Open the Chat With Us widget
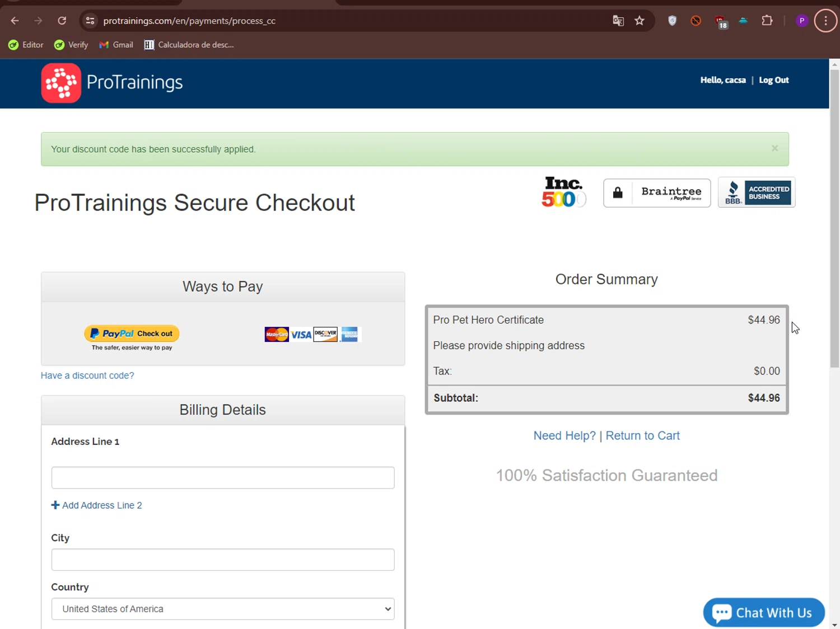 point(764,613)
